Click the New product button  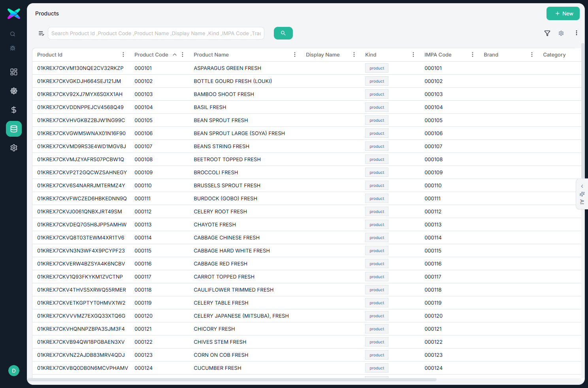click(563, 13)
